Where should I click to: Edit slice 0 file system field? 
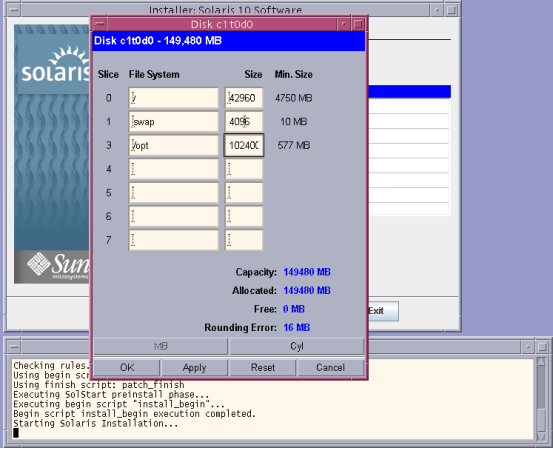(174, 98)
